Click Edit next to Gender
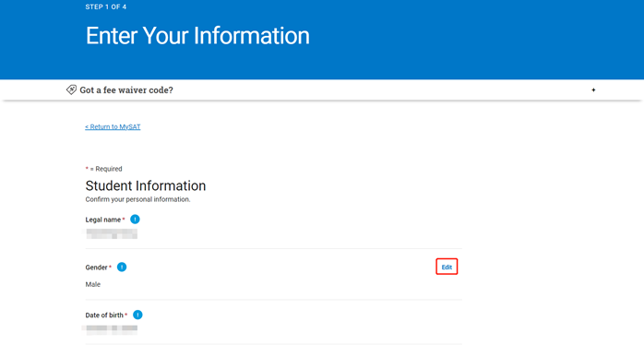Screen dimensions: 644x345 tap(447, 267)
